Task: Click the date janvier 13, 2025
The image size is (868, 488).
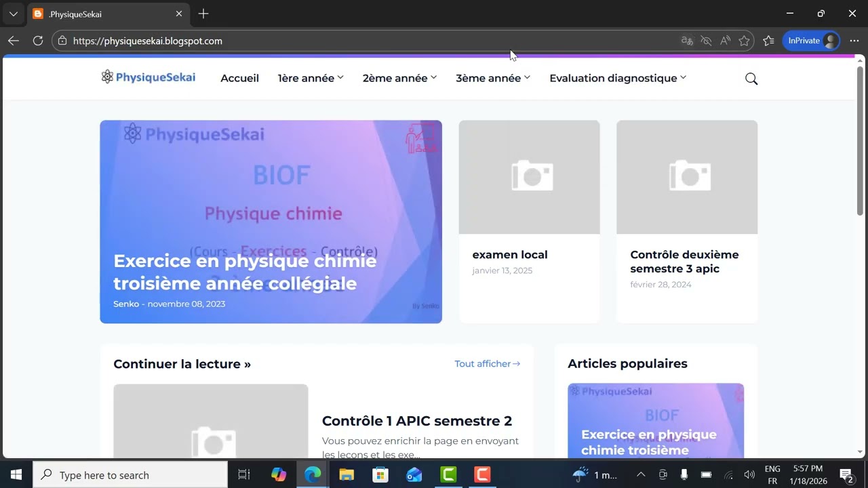Action: coord(502,270)
